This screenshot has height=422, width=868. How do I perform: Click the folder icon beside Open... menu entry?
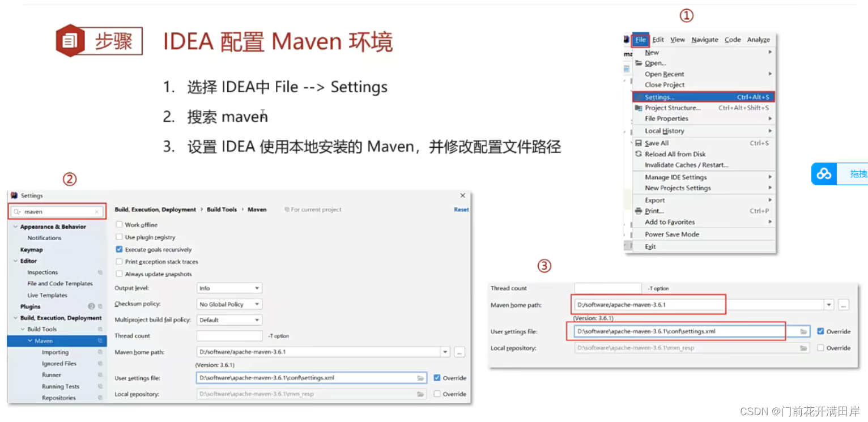click(x=639, y=63)
